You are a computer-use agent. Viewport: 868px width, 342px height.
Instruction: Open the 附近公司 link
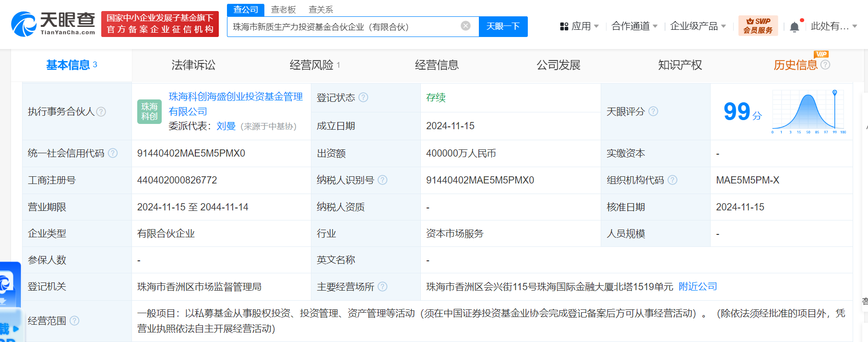[x=698, y=287]
